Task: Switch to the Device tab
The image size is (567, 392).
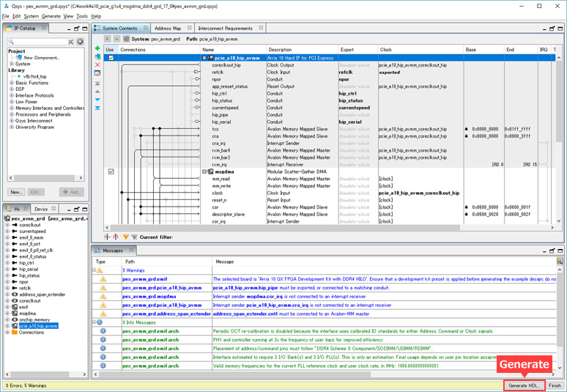Action: click(x=41, y=209)
